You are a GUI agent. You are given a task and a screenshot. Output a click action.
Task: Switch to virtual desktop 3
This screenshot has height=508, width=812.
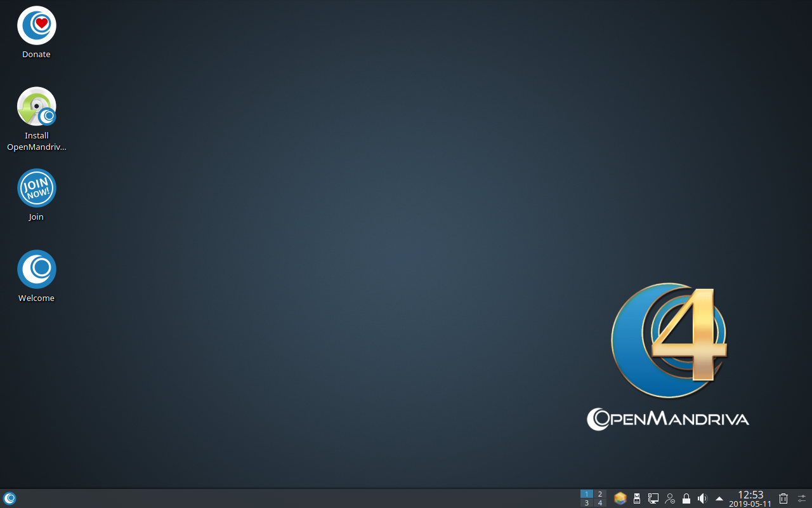(587, 503)
